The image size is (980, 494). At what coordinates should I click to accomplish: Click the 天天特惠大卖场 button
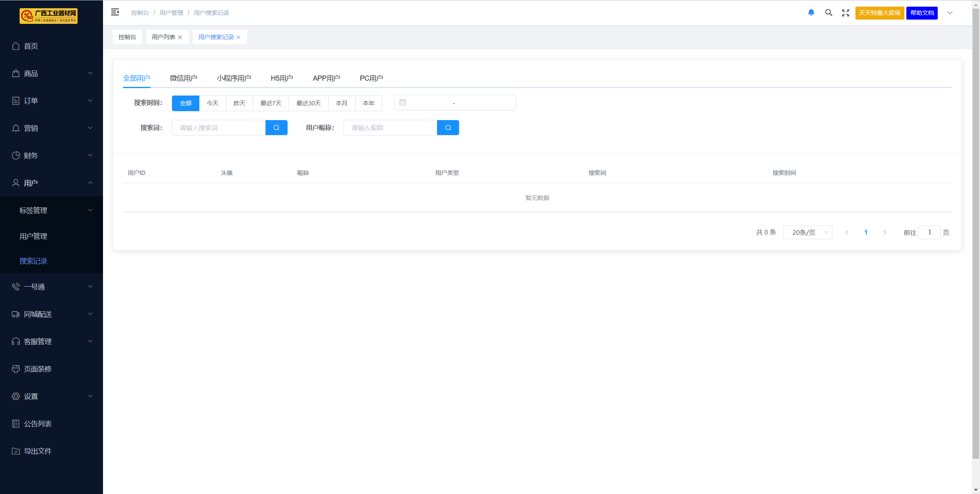tap(879, 13)
